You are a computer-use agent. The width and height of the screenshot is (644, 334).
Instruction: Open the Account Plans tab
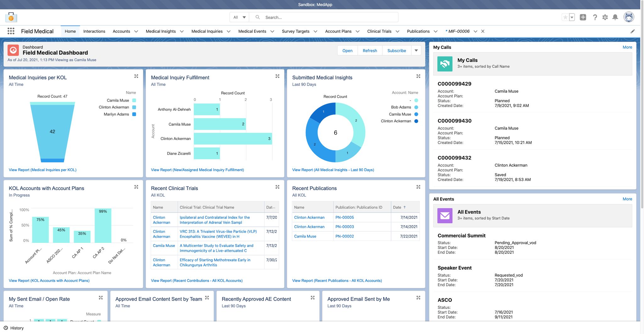[x=338, y=31]
